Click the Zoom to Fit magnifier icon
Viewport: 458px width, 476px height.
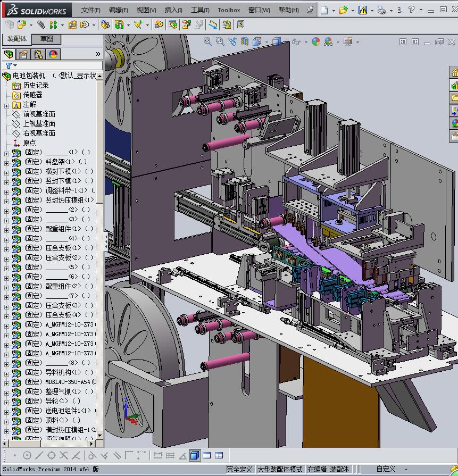point(208,41)
